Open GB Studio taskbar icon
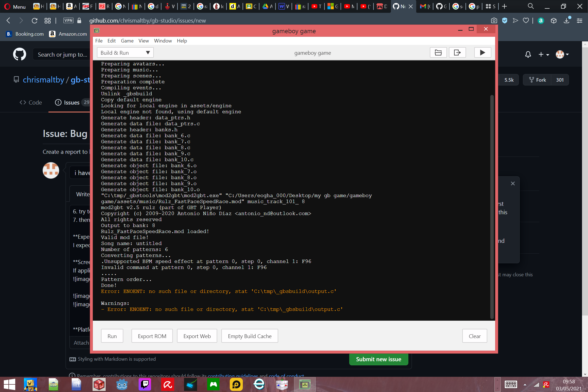588x392 pixels. [305, 384]
